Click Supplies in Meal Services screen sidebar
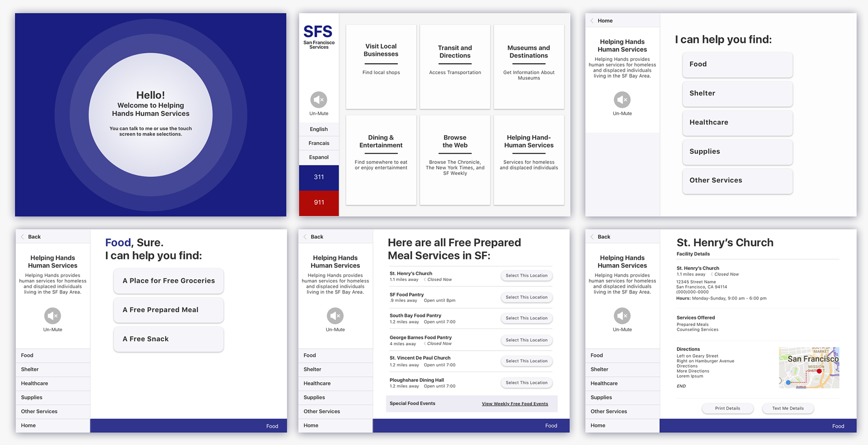Screen dimensions: 868x445 [335, 398]
